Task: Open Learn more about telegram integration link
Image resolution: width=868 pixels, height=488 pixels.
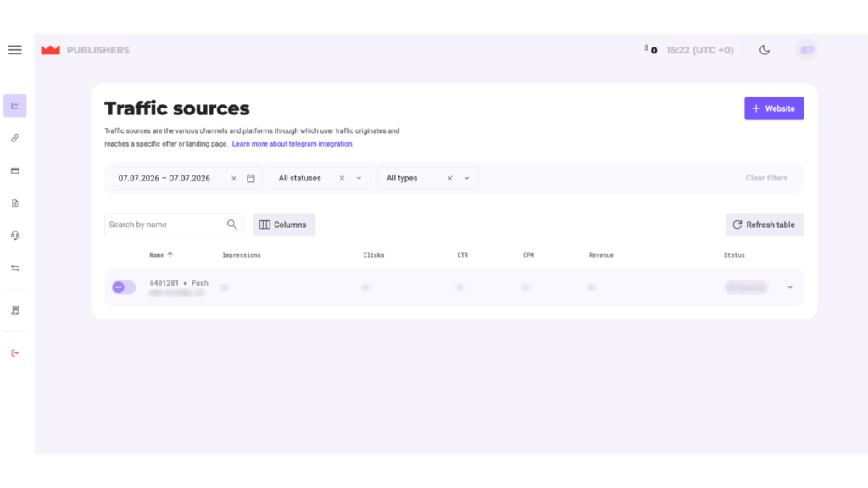Action: point(292,144)
